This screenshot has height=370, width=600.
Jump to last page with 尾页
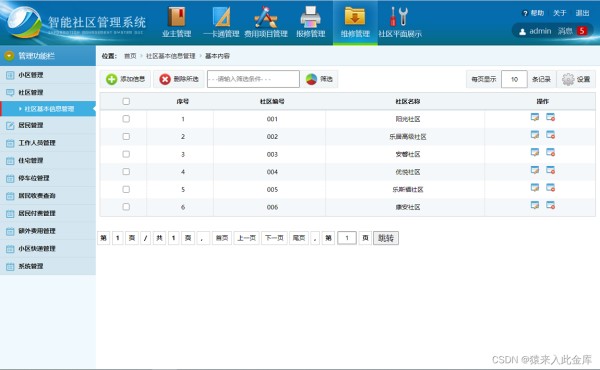tap(299, 238)
